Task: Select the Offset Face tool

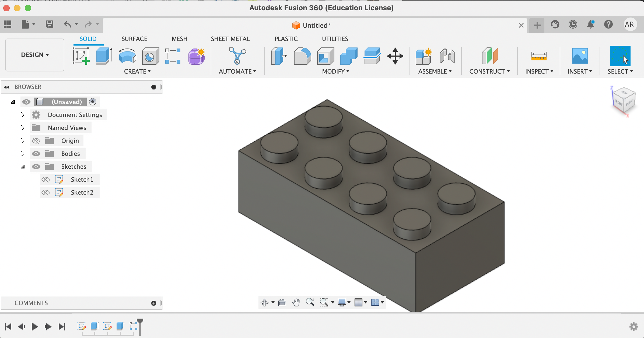Action: pyautogui.click(x=372, y=56)
